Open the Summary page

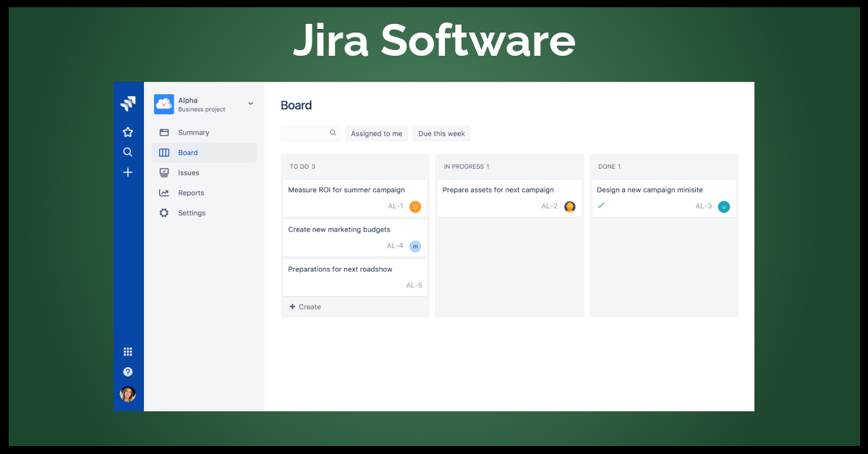point(205,133)
